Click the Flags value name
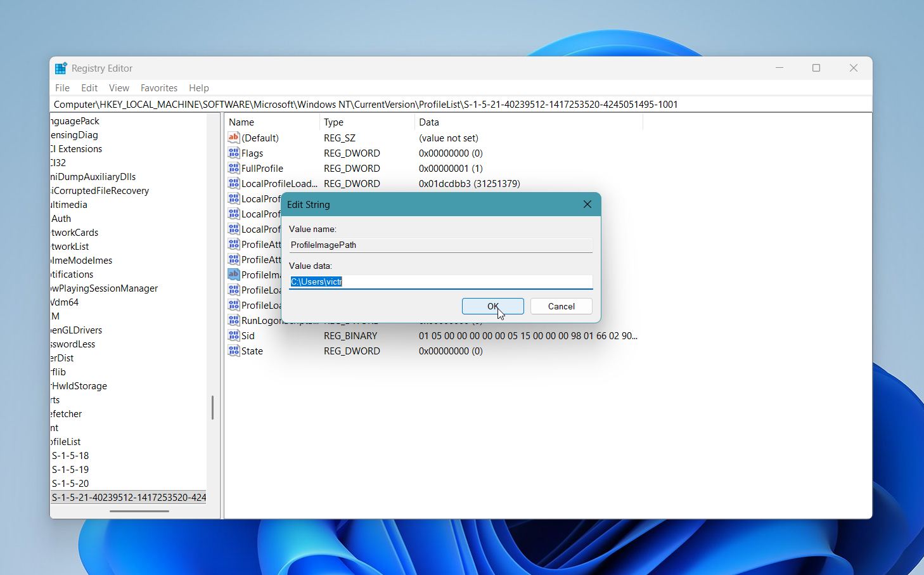924x575 pixels. (x=252, y=153)
